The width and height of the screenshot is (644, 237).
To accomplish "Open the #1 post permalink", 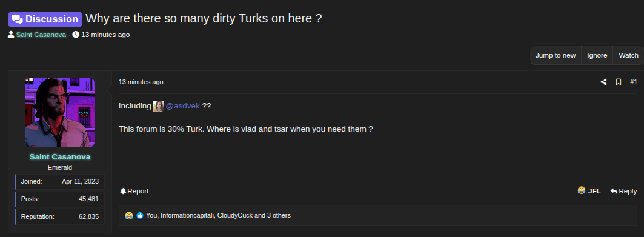I will pos(633,82).
